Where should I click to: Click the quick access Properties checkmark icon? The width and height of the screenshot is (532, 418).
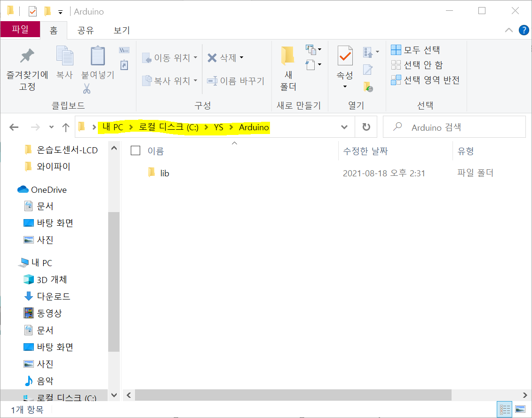coord(32,12)
